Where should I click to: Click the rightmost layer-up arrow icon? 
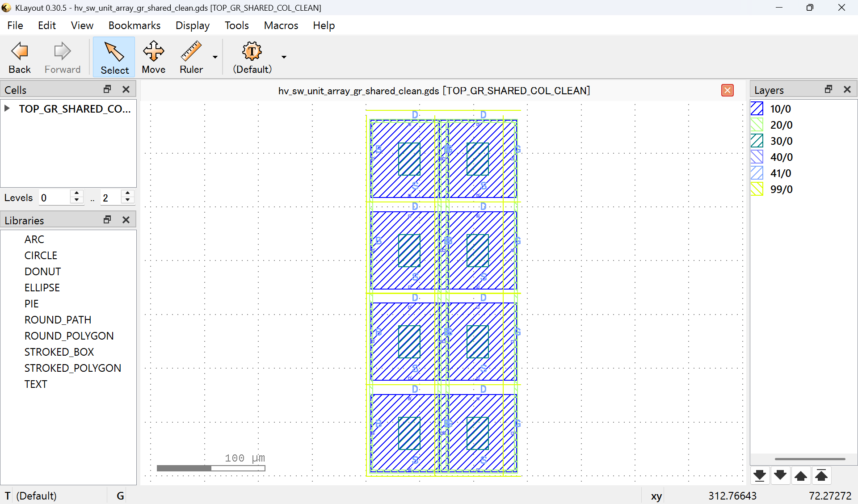(x=822, y=475)
